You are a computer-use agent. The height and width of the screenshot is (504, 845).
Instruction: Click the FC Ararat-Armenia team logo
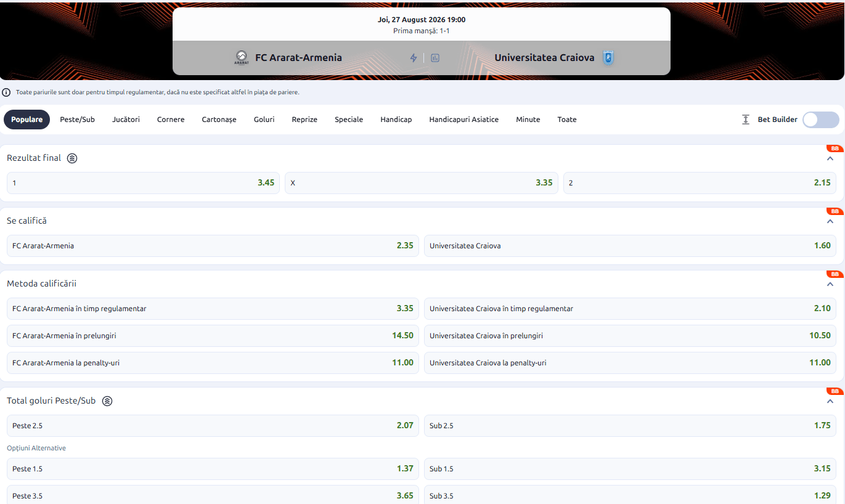coord(241,58)
